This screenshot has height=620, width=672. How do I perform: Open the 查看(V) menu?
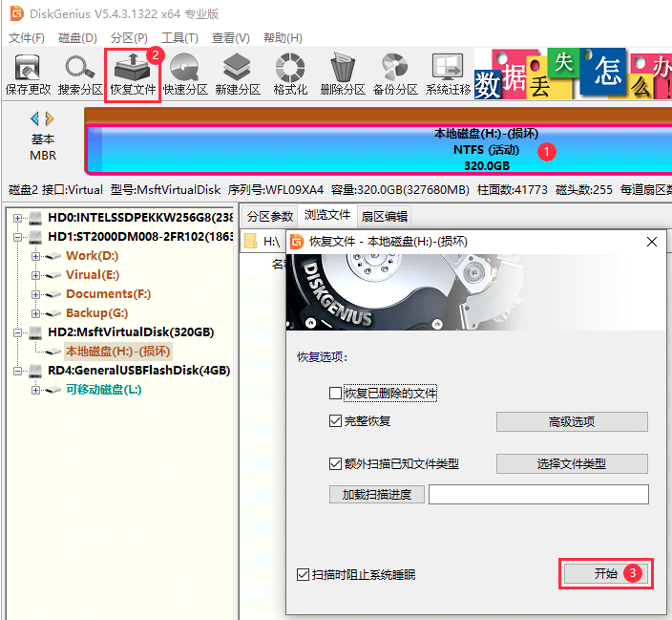click(x=231, y=38)
